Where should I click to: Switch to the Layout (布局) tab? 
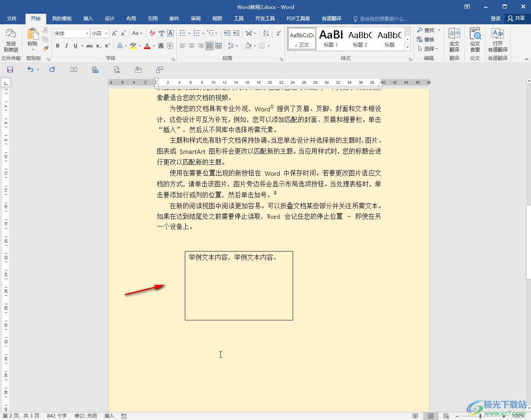131,19
